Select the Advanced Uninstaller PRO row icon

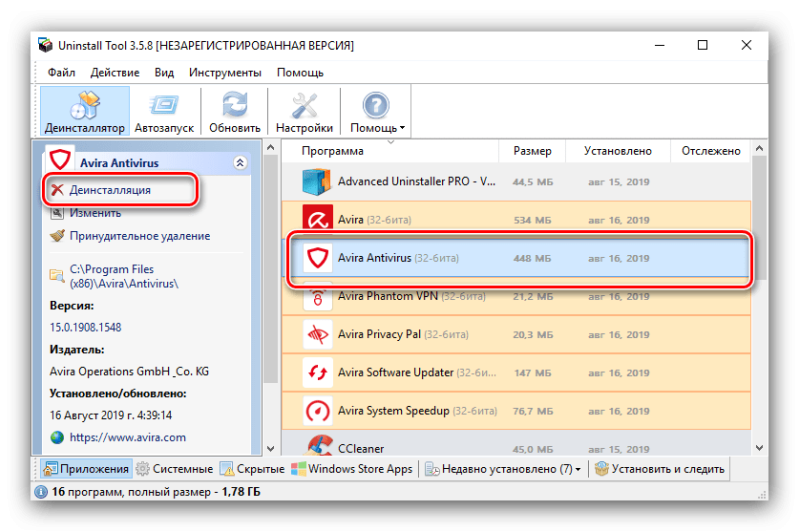point(317,182)
